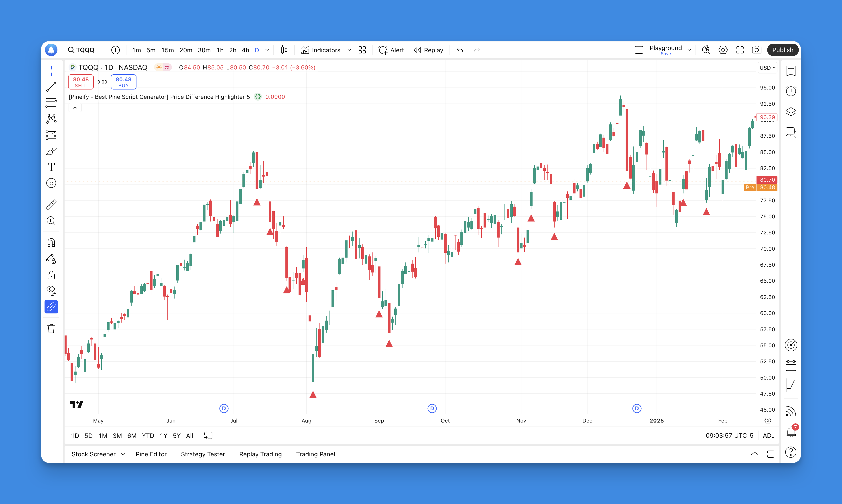The image size is (842, 504).
Task: Open the candlestick chart type menu
Action: tap(284, 50)
